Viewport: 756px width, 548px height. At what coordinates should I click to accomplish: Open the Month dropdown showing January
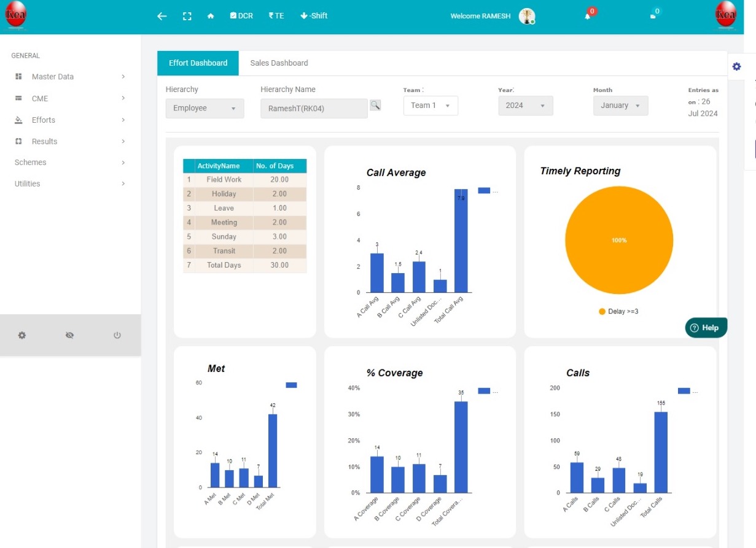(620, 105)
